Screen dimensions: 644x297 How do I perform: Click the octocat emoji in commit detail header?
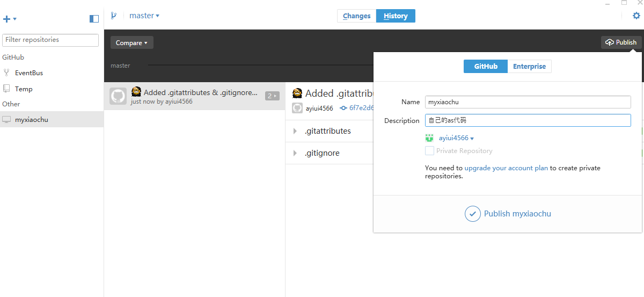click(x=297, y=92)
